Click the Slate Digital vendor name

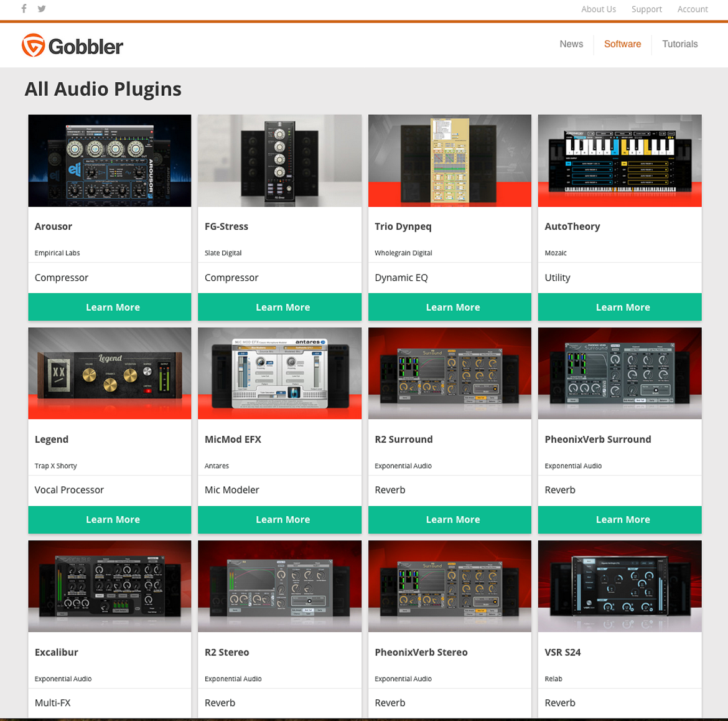click(x=223, y=253)
